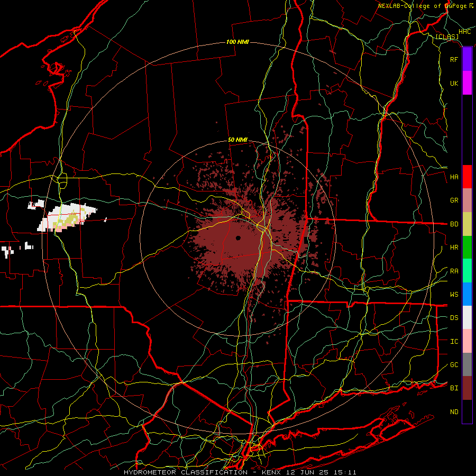Viewport: 476px width, 476px height.
Task: Click the 50 NMI range ring label
Action: pyautogui.click(x=237, y=140)
